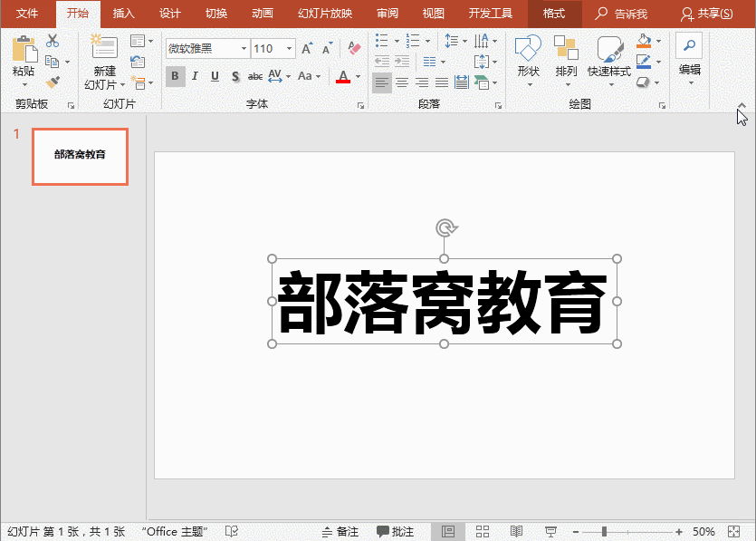Click the Clear Formatting eraser icon
Viewport: 756px width, 541px height.
pos(354,48)
